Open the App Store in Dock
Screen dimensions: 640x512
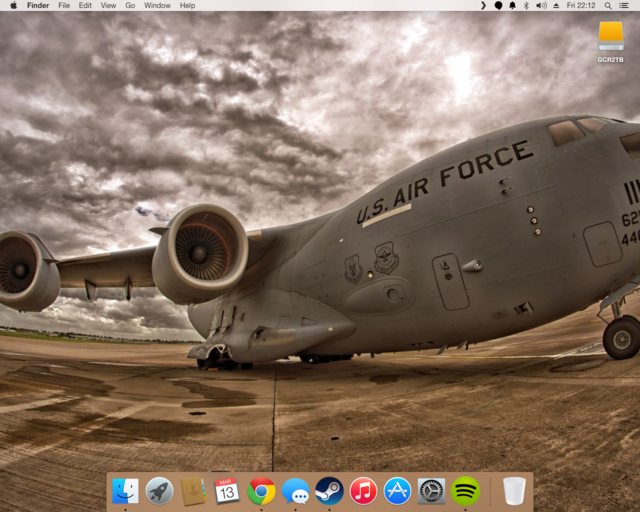[397, 491]
